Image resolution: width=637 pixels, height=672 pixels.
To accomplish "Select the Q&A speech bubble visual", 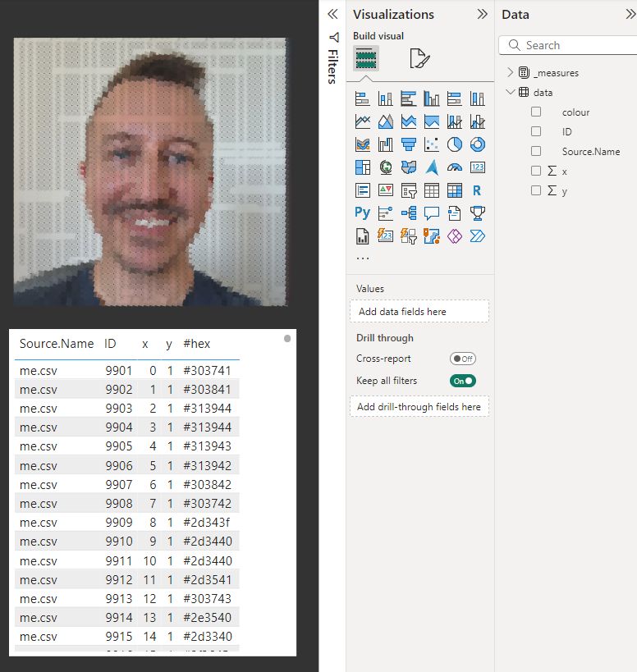I will tap(432, 213).
